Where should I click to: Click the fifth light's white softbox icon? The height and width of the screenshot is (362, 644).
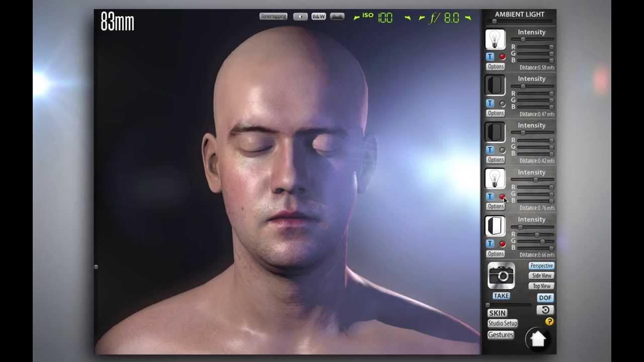tap(495, 226)
